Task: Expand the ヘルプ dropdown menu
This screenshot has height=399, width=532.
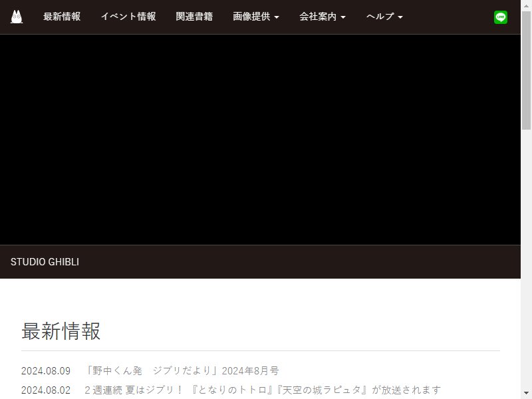Action: (384, 16)
